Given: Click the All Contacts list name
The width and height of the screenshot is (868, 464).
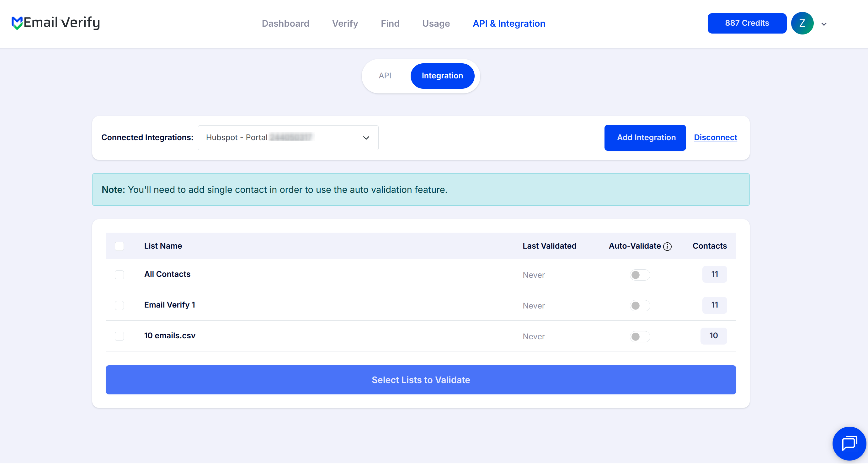Looking at the screenshot, I should [167, 274].
